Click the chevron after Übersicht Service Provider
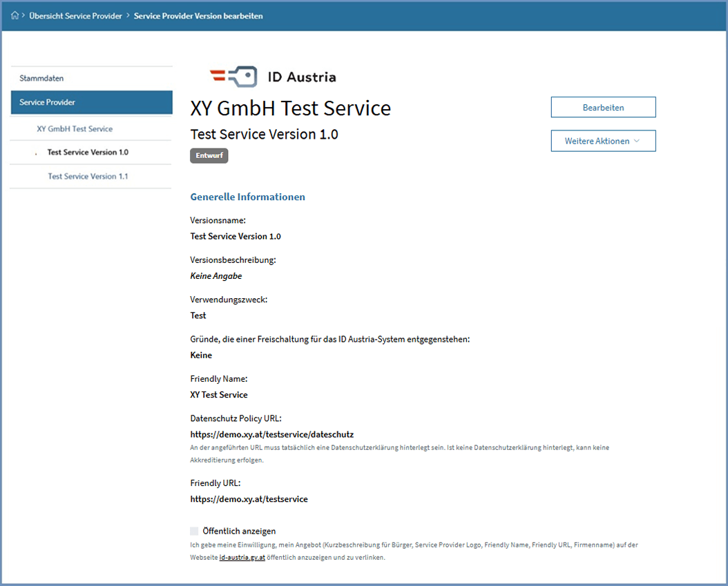Screen dimensions: 728x586 point(128,15)
